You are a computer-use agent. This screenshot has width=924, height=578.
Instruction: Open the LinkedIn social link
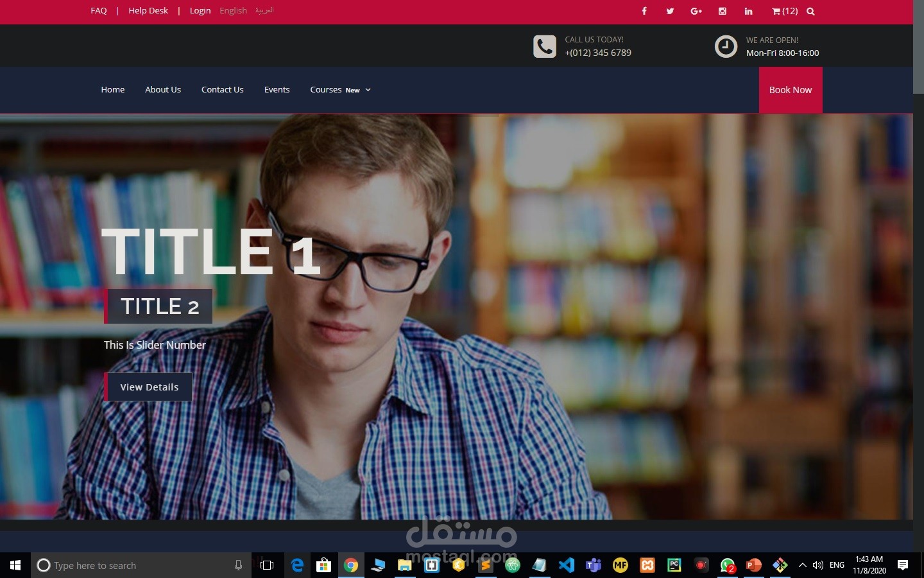click(x=748, y=11)
